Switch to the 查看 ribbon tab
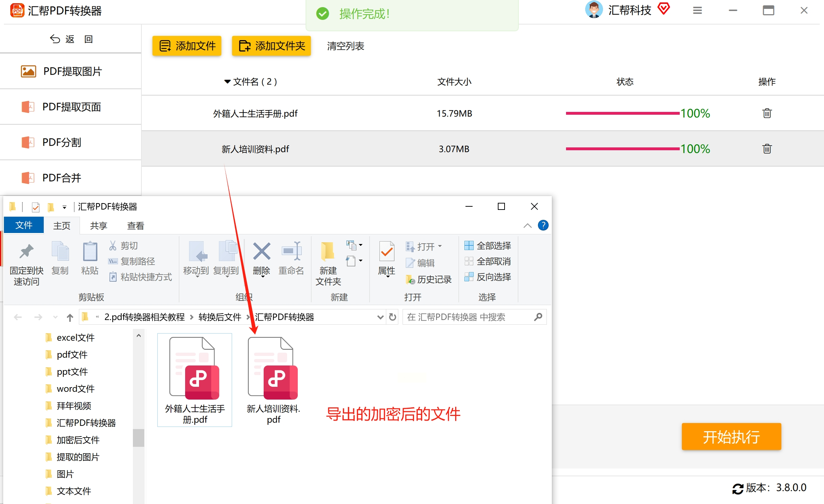824x504 pixels. (135, 226)
